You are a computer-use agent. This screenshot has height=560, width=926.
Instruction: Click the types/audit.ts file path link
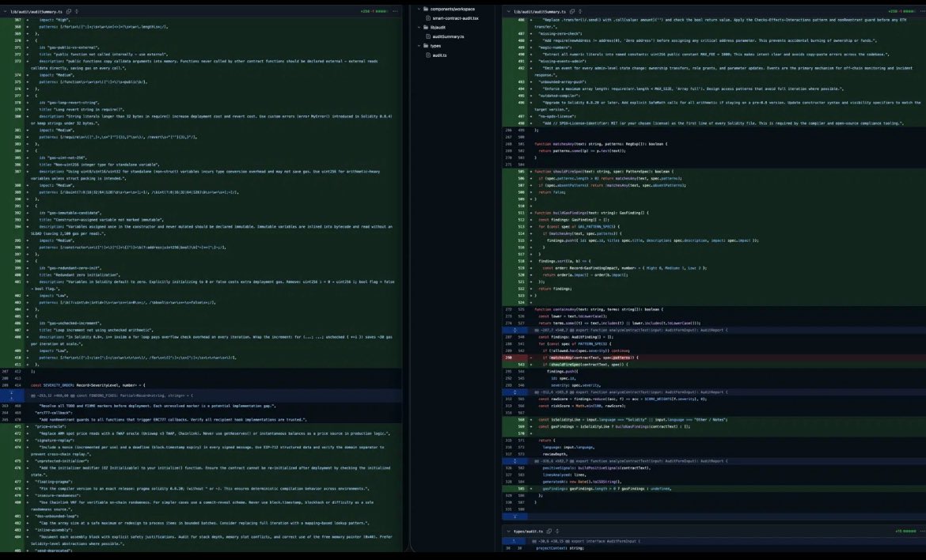coord(528,531)
